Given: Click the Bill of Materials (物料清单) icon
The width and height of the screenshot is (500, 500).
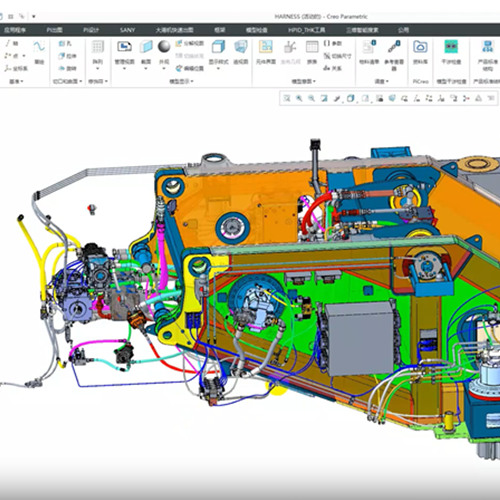Looking at the screenshot, I should pyautogui.click(x=369, y=47).
